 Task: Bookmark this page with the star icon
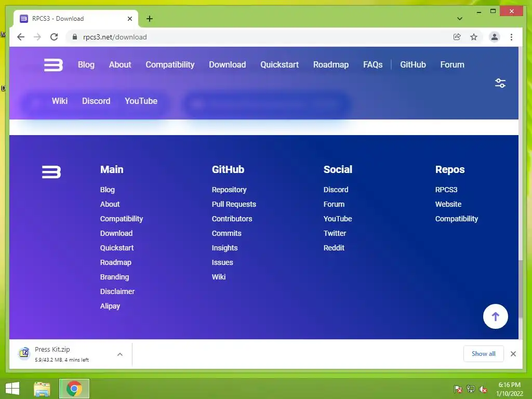click(x=474, y=37)
